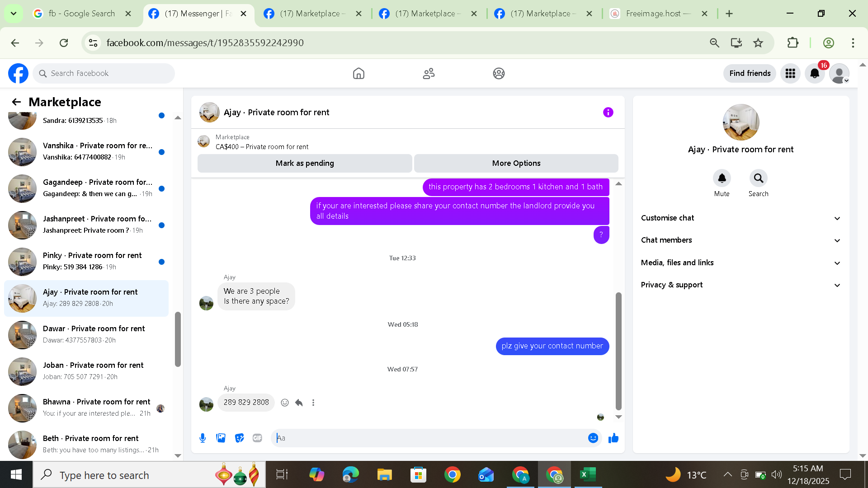Open Excel from taskbar
The height and width of the screenshot is (488, 868).
pos(588,475)
